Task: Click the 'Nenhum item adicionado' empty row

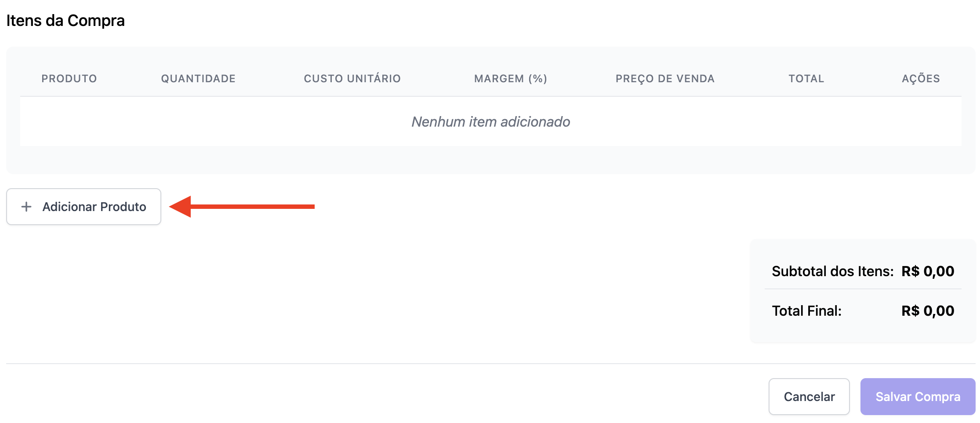Action: tap(490, 122)
